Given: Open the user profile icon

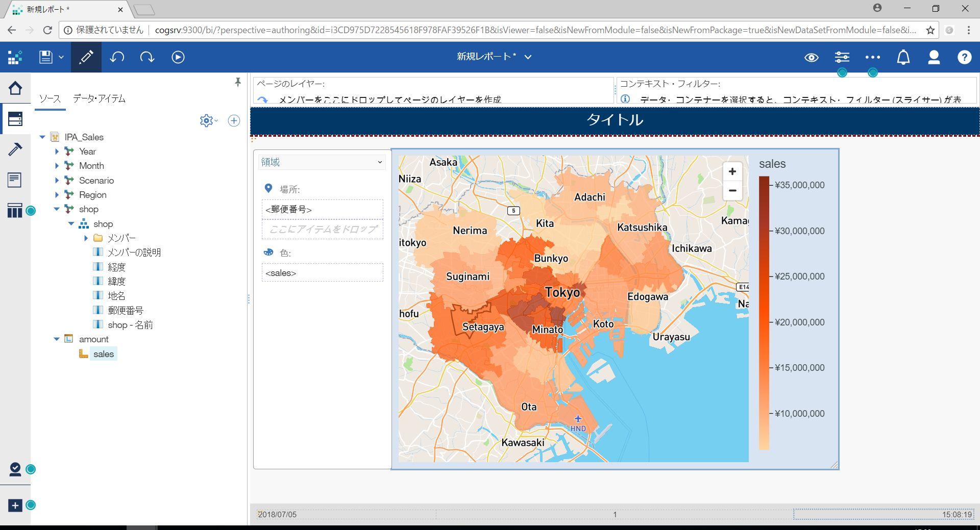Looking at the screenshot, I should [x=934, y=57].
